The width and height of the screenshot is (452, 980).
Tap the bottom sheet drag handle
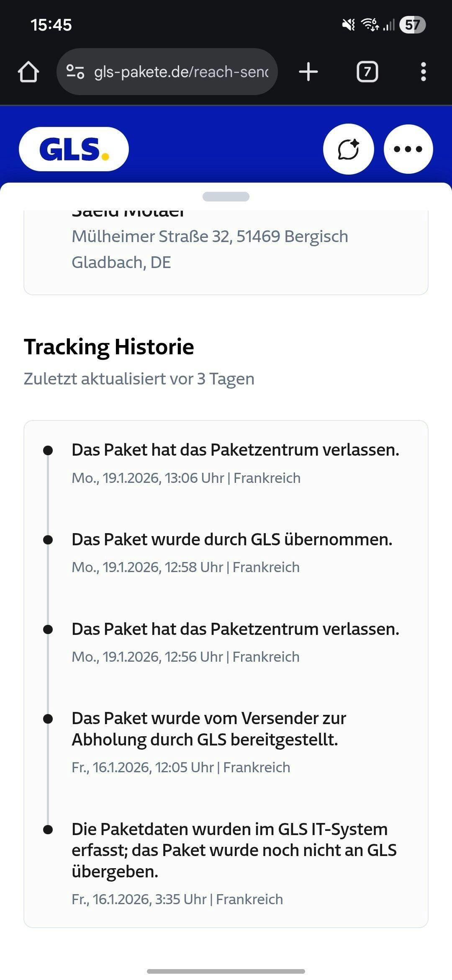tap(226, 196)
